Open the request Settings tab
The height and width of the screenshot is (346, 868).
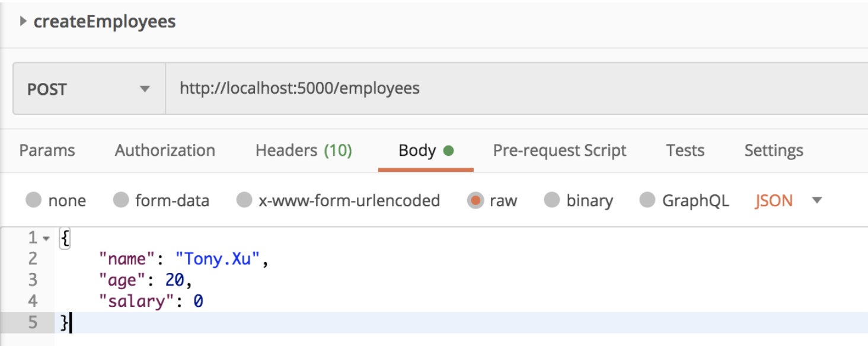click(x=774, y=150)
